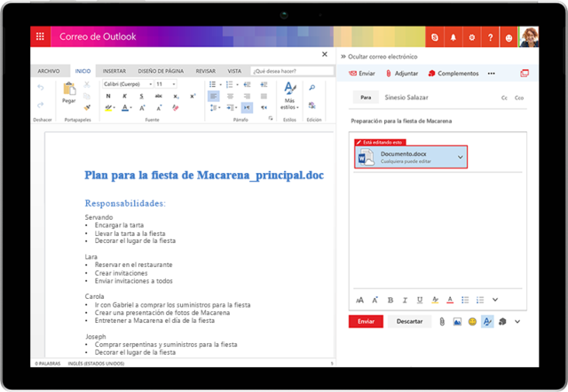Switch to the REVISAR tab
568x392 pixels.
[205, 71]
